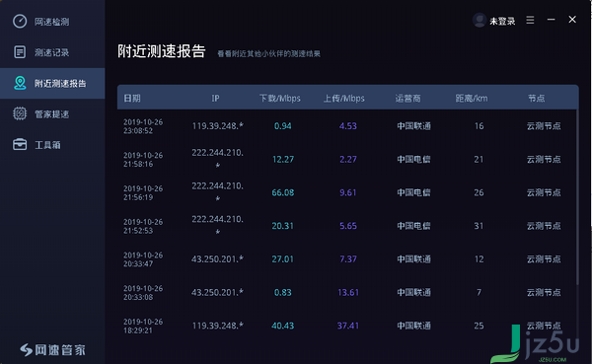Screen dimensions: 592x364
Task: Click upload value 9.61
Action: (347, 192)
